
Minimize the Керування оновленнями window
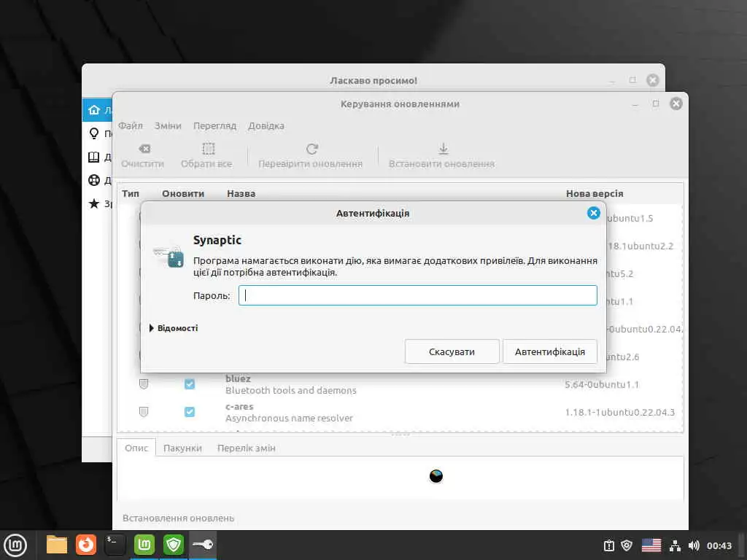click(635, 104)
